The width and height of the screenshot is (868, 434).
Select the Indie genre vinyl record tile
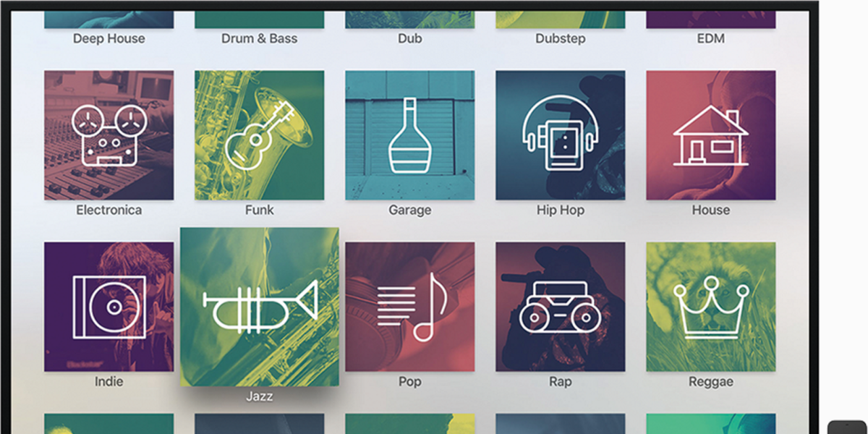click(x=109, y=307)
